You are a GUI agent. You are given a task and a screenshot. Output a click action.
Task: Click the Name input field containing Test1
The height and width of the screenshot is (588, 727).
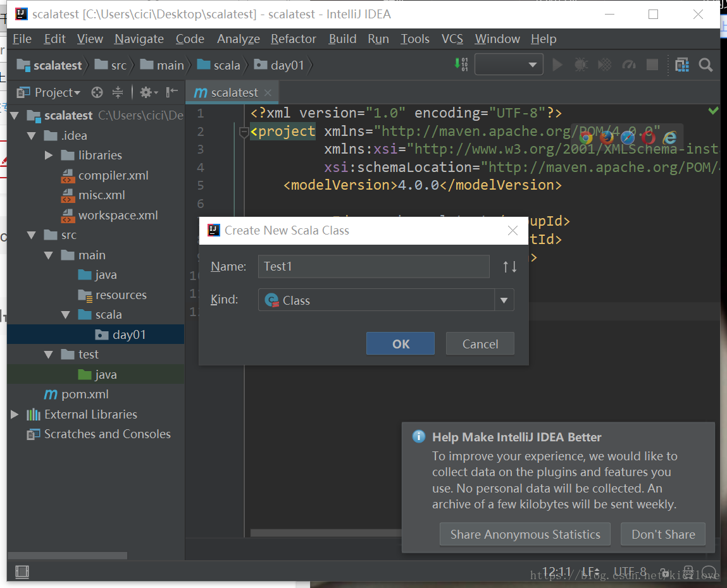click(x=374, y=266)
